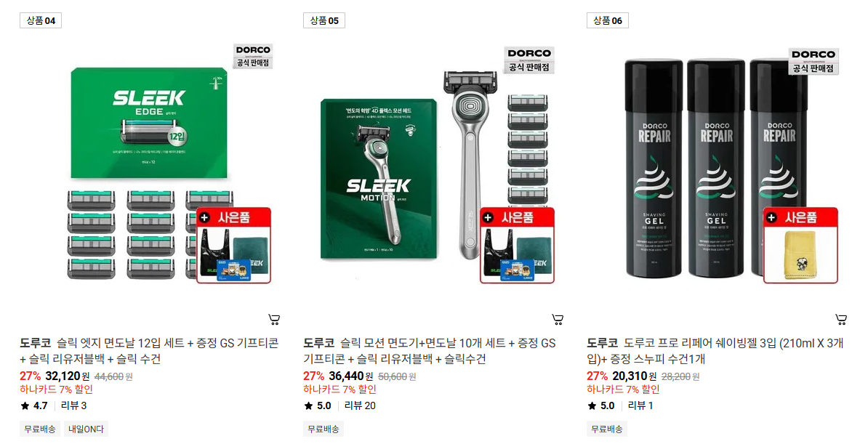Open the 프로 리페어 쉐이빙젤 3입 title link
The height and width of the screenshot is (444, 868).
pyautogui.click(x=715, y=350)
